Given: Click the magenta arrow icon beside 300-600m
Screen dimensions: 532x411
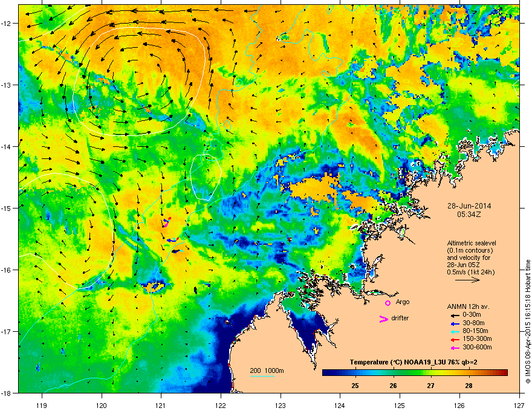Looking at the screenshot, I should pos(455,348).
